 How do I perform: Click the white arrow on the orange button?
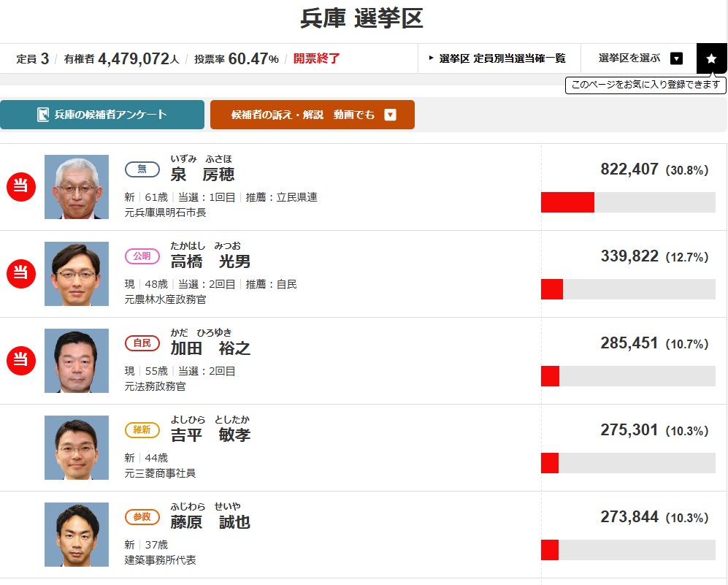click(390, 115)
